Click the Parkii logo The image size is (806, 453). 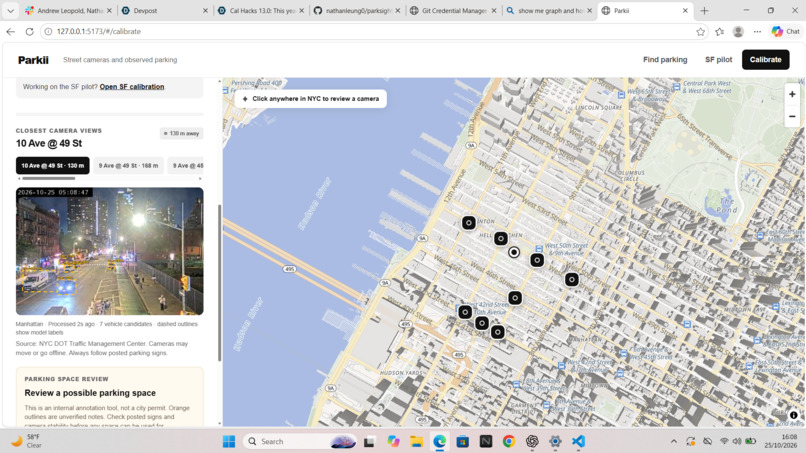tap(33, 60)
